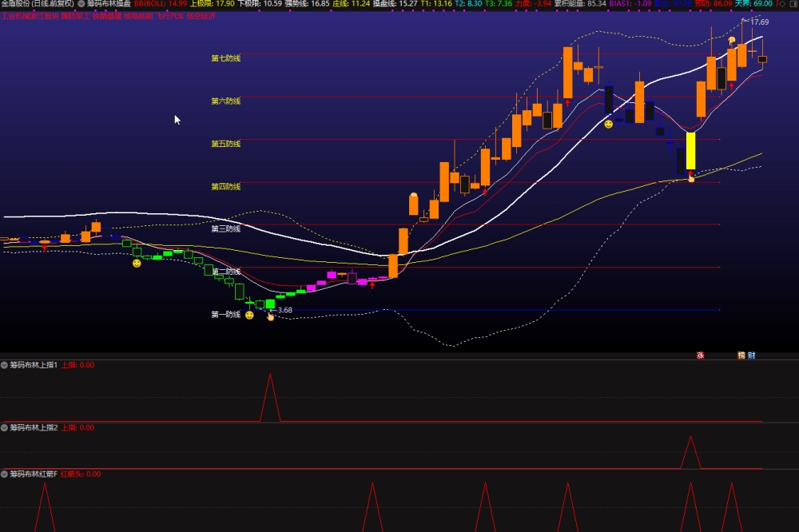Screen dimensions: 799x532
Task: Click the T2: 8.30 value
Action: tap(468, 3)
